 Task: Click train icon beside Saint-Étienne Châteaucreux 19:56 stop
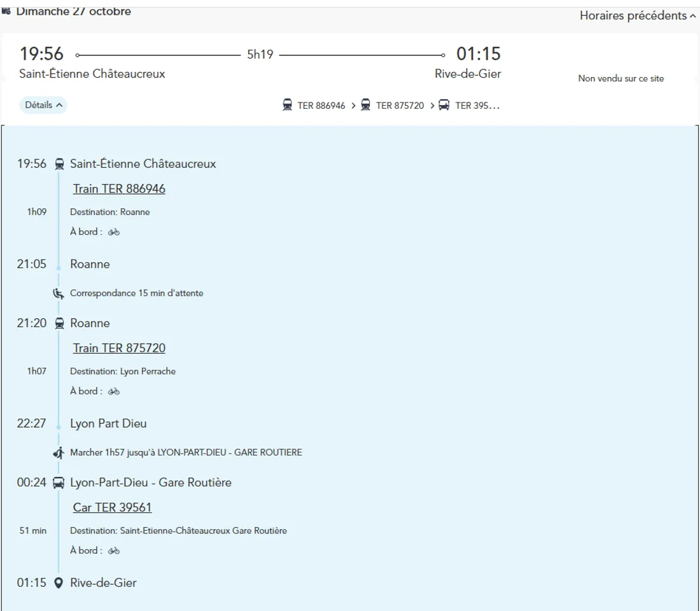click(x=59, y=164)
